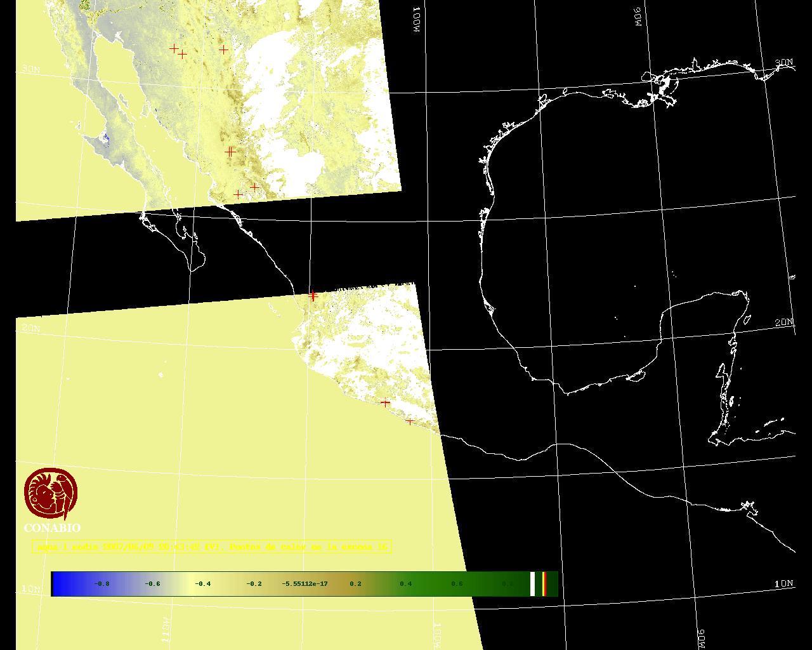Click the 10N latitude label at the right edge
The width and height of the screenshot is (812, 650).
pos(784,583)
